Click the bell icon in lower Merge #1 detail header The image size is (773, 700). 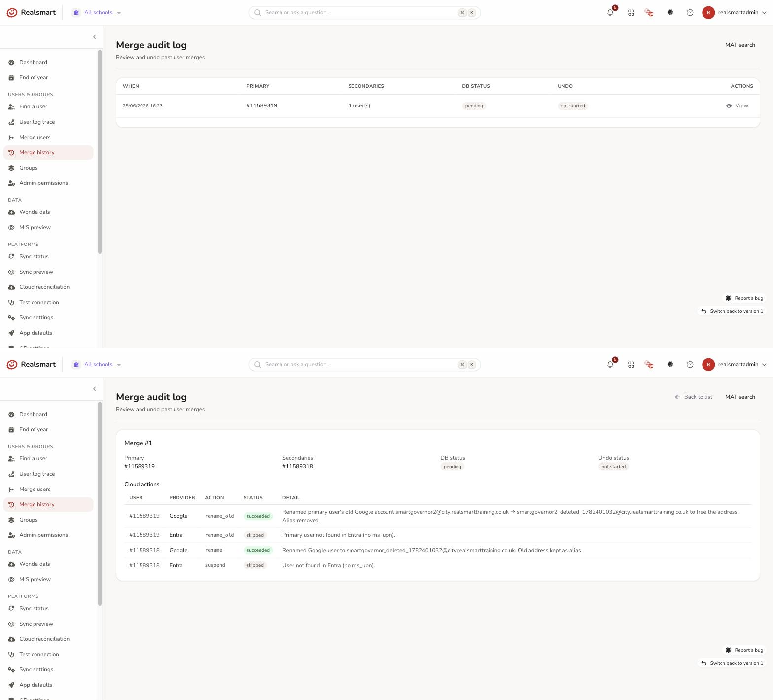tap(610, 365)
